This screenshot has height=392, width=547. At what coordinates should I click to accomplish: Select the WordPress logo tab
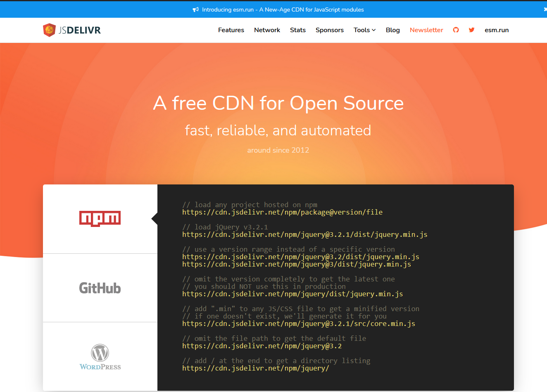point(100,357)
